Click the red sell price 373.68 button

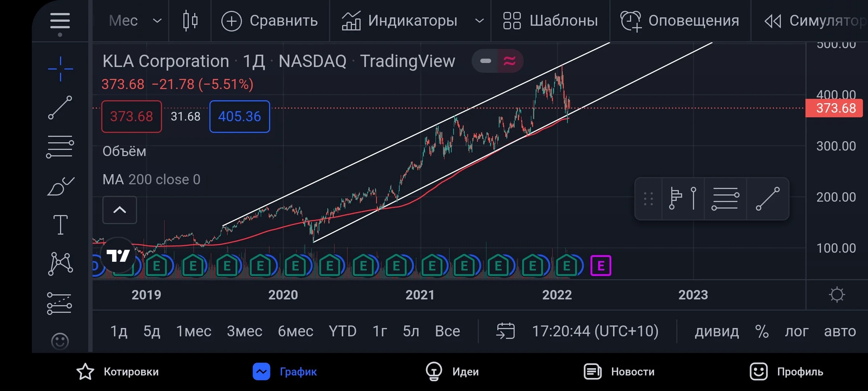pos(131,117)
